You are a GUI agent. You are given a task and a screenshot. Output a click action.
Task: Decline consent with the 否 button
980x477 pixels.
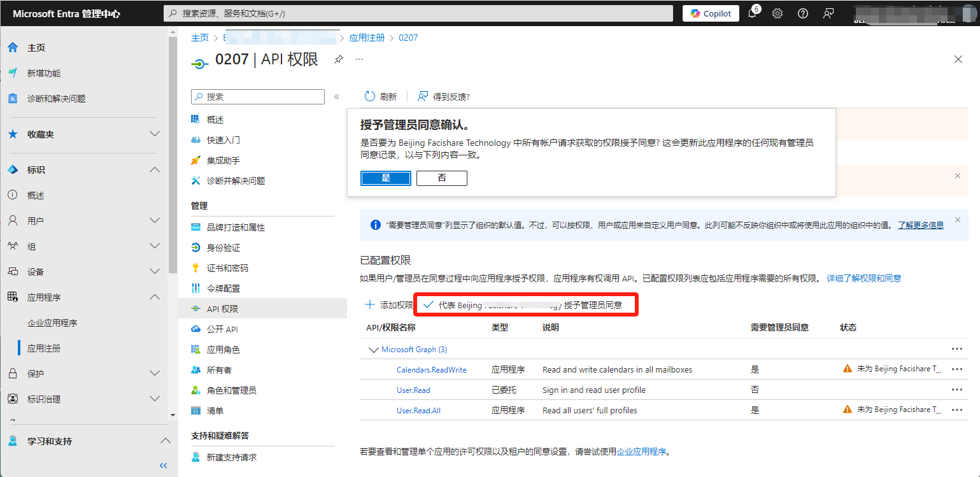(x=442, y=178)
